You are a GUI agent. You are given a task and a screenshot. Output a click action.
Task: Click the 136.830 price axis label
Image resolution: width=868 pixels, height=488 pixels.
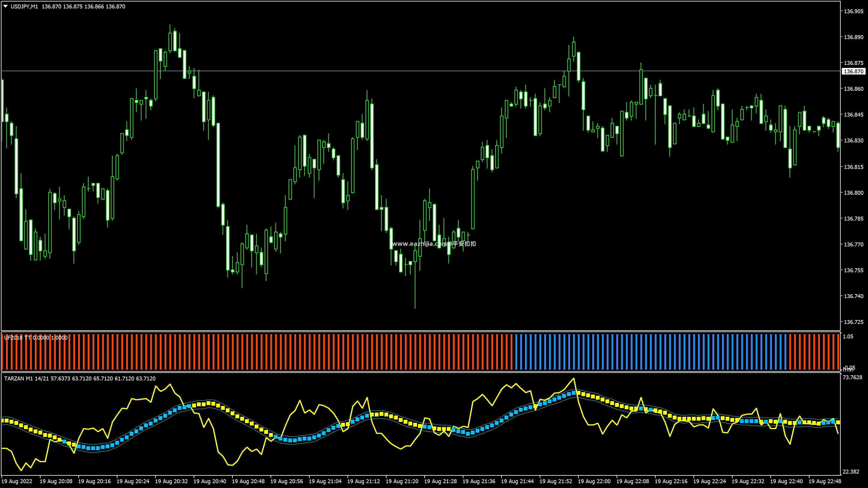(854, 141)
